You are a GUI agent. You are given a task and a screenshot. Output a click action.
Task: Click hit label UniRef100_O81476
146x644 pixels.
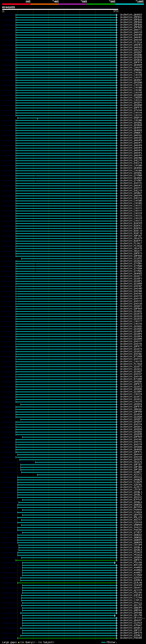tap(131, 462)
